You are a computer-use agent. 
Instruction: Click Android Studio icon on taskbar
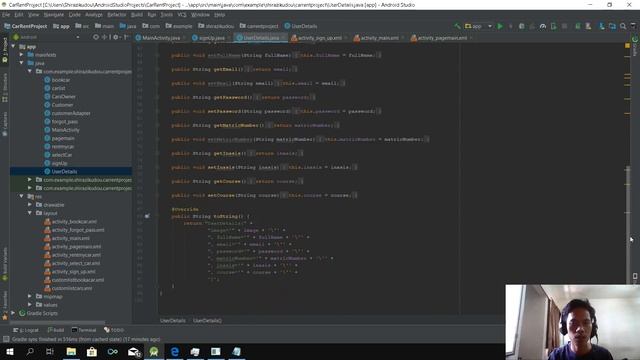point(154,351)
